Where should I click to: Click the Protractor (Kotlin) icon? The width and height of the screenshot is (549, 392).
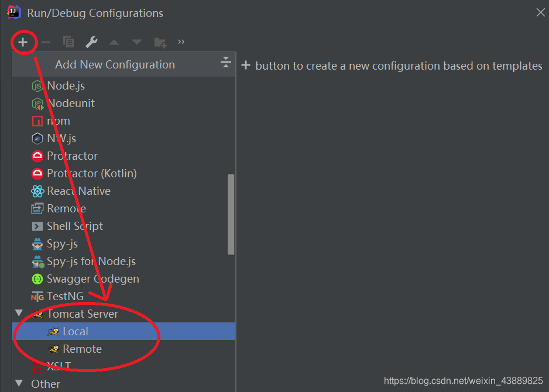pyautogui.click(x=37, y=174)
